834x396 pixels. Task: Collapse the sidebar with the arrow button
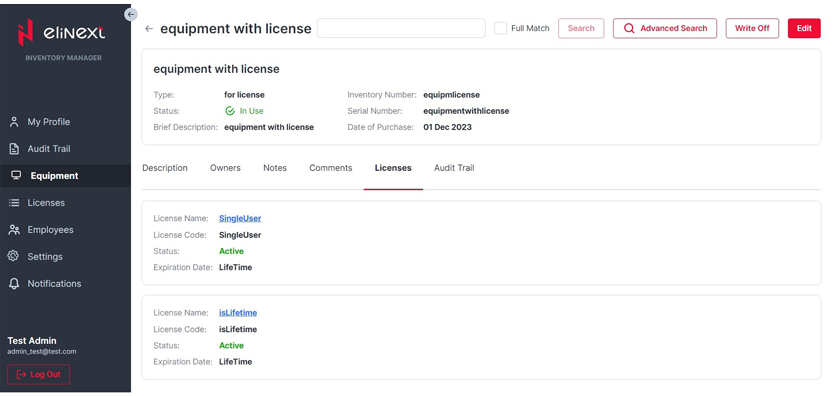pos(131,14)
